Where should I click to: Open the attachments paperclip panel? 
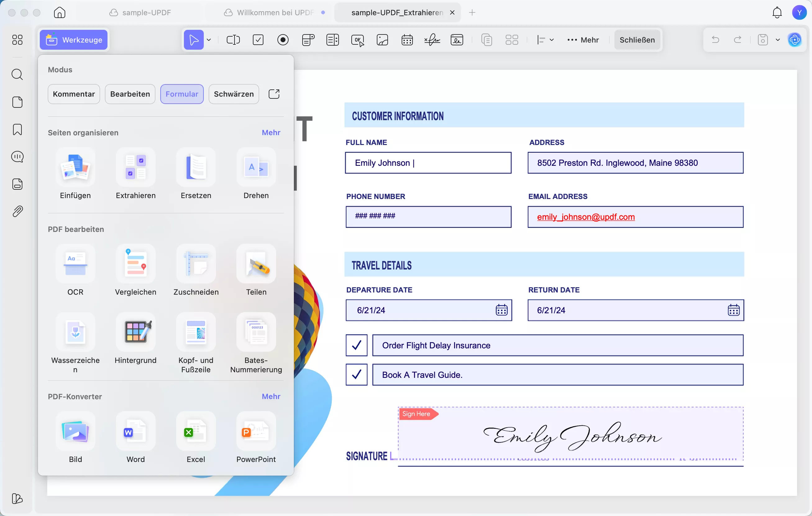[x=17, y=211]
